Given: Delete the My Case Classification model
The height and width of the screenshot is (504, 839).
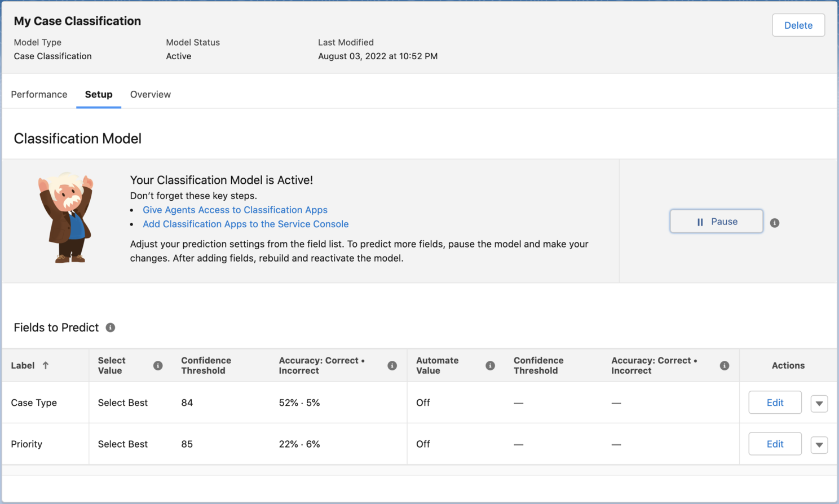Looking at the screenshot, I should coord(798,25).
